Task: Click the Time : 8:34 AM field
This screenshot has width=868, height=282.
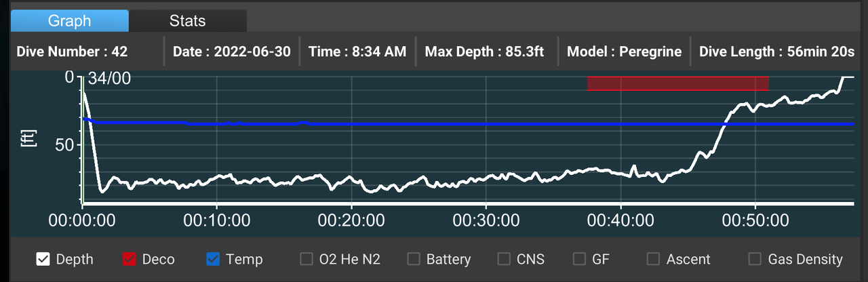Action: (x=357, y=52)
